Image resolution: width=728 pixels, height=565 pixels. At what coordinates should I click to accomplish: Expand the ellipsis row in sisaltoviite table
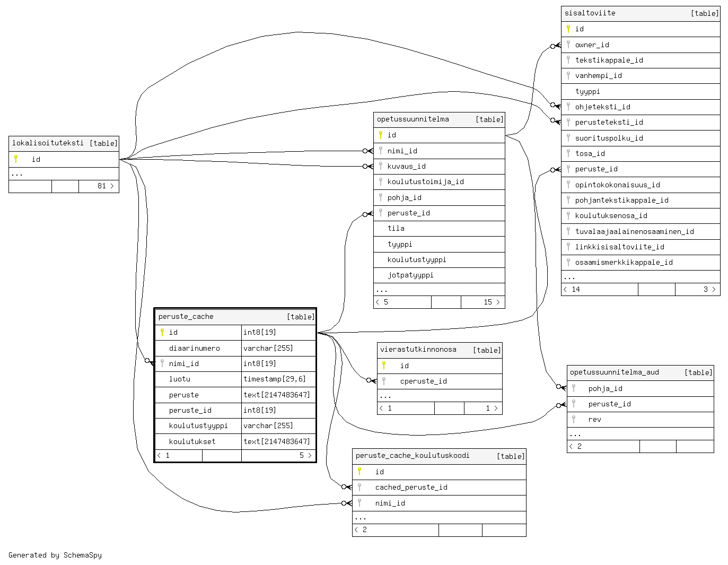click(569, 277)
